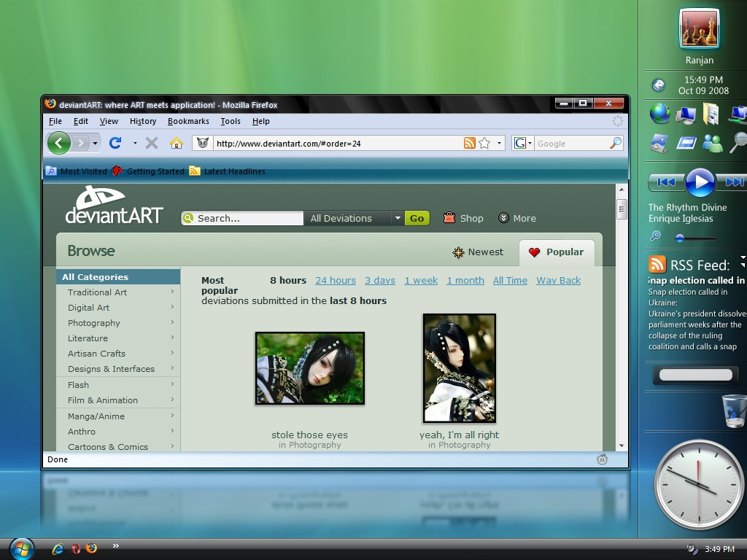
Task: Click the taskbar volume tray icon
Action: [x=692, y=549]
